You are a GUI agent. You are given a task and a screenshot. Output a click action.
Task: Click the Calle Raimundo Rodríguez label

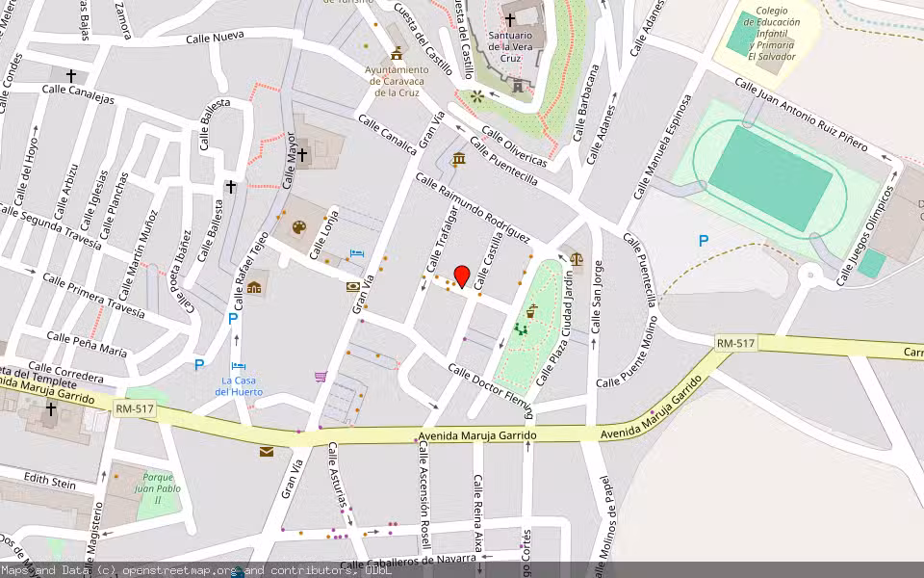pyautogui.click(x=473, y=207)
